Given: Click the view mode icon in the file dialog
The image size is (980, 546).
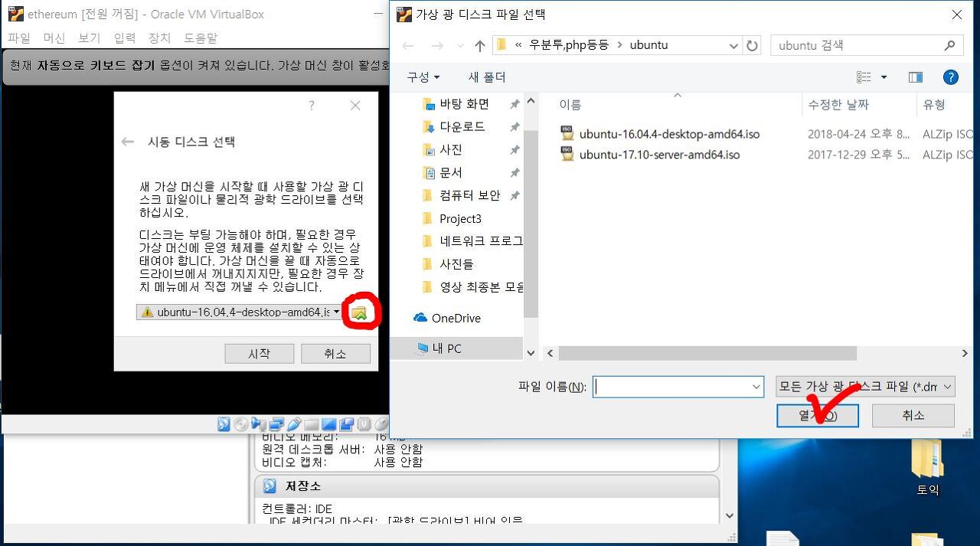Looking at the screenshot, I should point(864,77).
